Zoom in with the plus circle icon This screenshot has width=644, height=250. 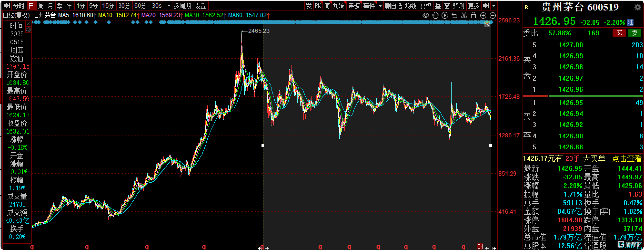click(x=483, y=16)
